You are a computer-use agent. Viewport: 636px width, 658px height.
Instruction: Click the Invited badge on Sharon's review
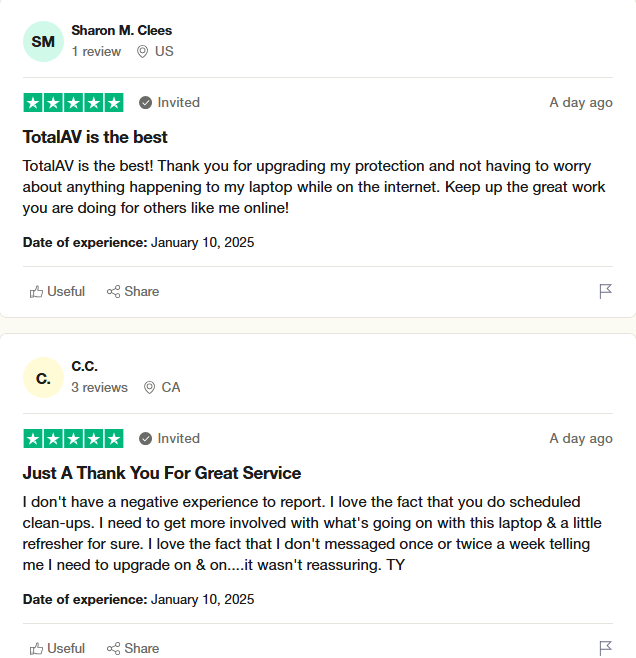point(170,102)
